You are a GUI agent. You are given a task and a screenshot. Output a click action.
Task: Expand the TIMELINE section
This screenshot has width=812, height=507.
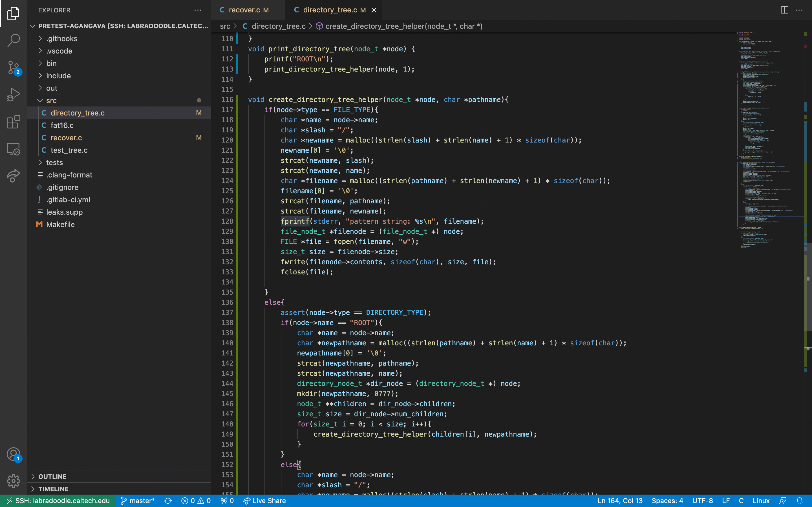tap(53, 489)
